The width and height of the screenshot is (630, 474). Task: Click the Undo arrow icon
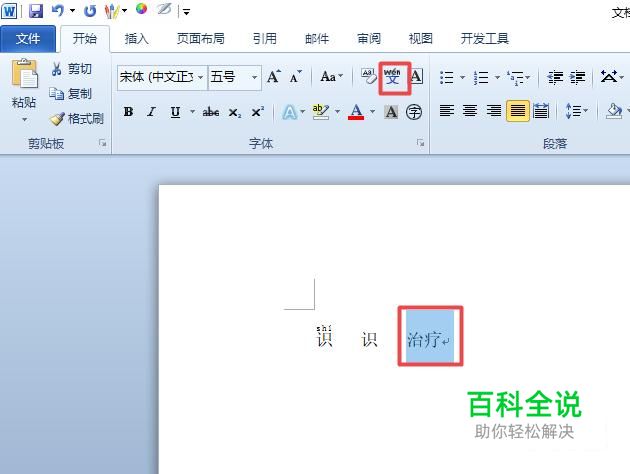[57, 10]
